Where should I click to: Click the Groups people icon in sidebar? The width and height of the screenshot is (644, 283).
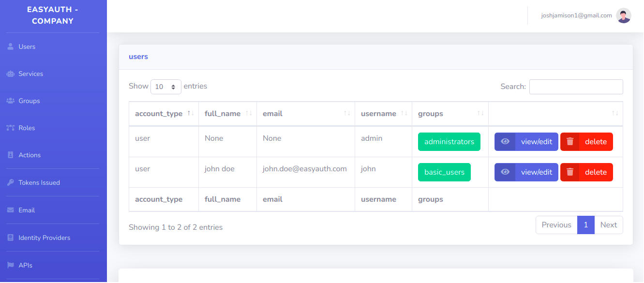click(10, 101)
